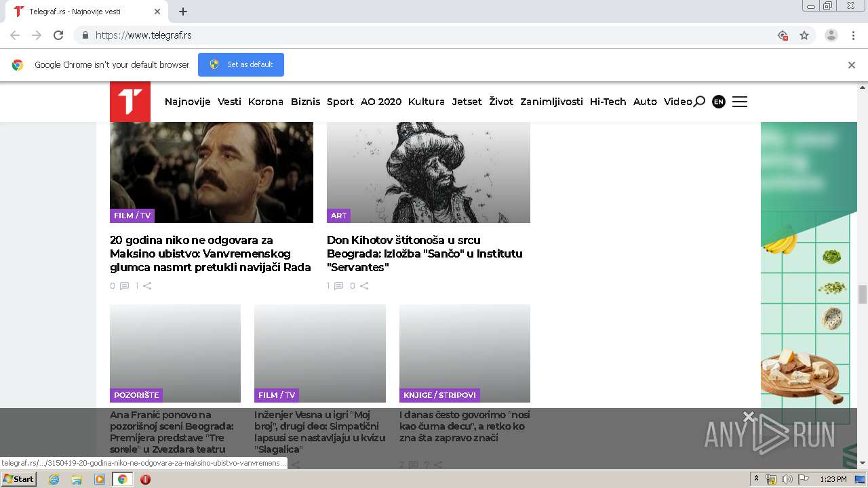This screenshot has width=868, height=488.
Task: Open Video menu section
Action: [x=678, y=102]
